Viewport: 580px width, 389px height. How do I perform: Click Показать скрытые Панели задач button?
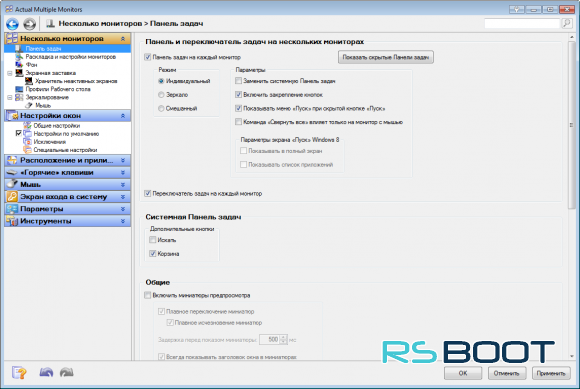pos(386,57)
